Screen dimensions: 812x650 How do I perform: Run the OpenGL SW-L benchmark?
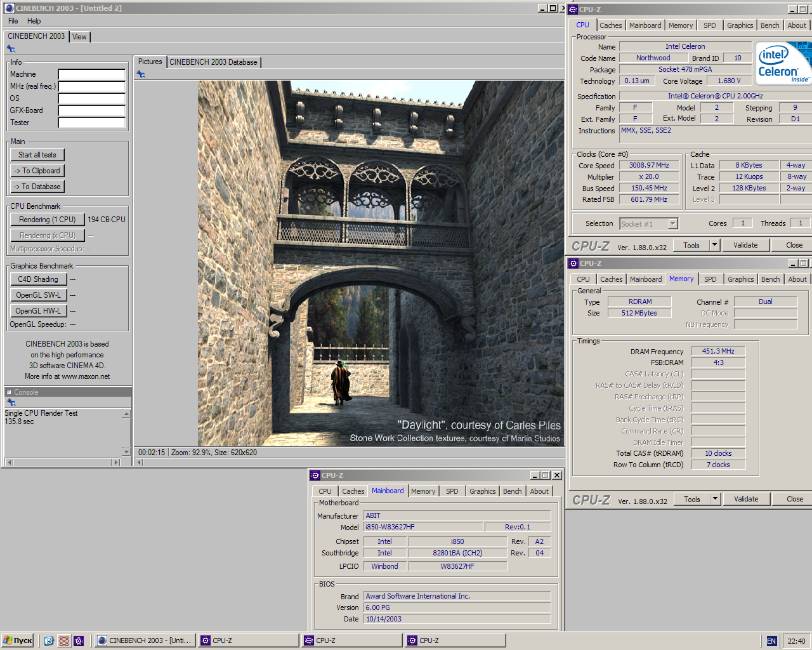pos(38,295)
